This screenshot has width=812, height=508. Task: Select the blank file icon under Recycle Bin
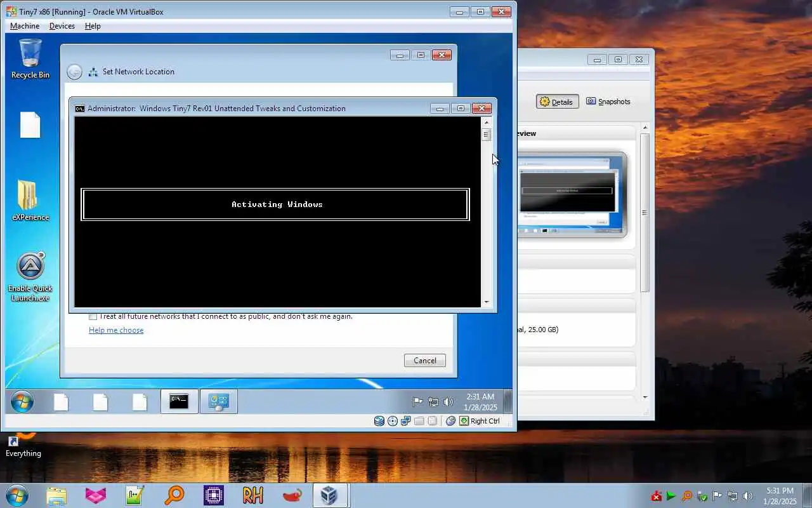tap(30, 125)
